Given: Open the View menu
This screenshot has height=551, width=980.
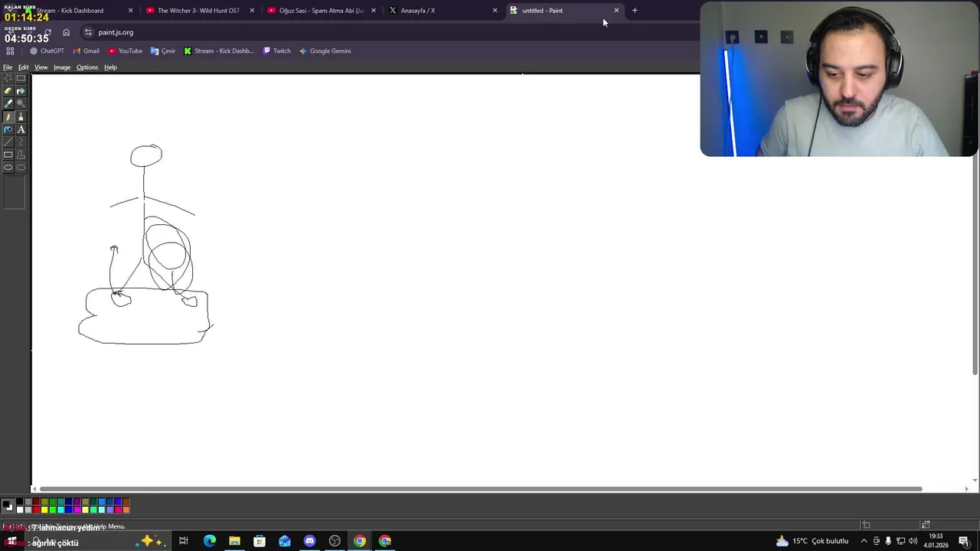Looking at the screenshot, I should 41,67.
